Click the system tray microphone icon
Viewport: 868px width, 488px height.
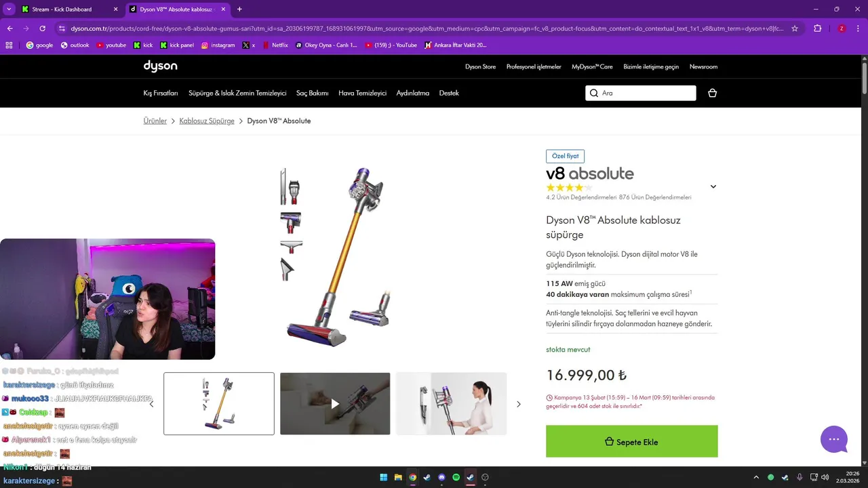pyautogui.click(x=800, y=477)
